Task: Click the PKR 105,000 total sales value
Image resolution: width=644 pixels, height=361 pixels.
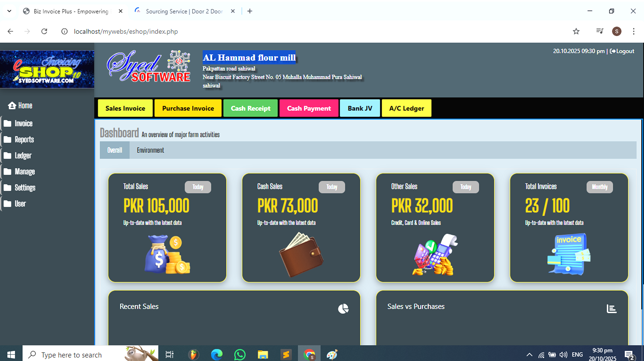Action: click(x=156, y=206)
